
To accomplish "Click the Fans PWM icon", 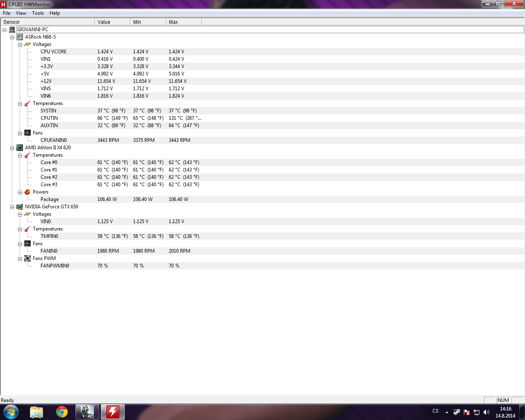I will click(27, 258).
